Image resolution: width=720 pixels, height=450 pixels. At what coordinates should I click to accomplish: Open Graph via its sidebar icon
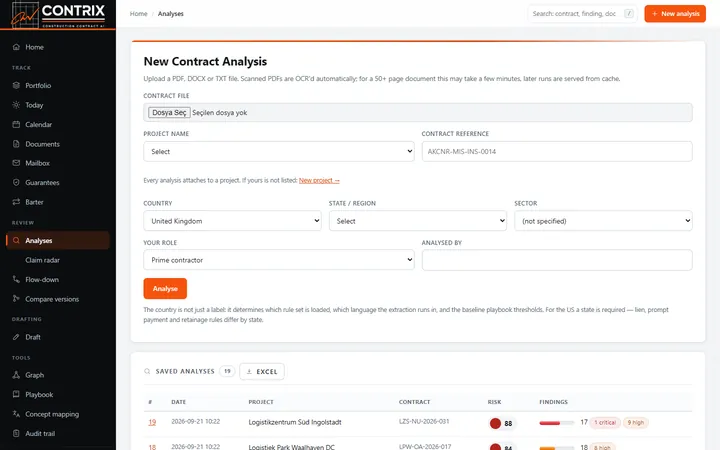[16, 375]
